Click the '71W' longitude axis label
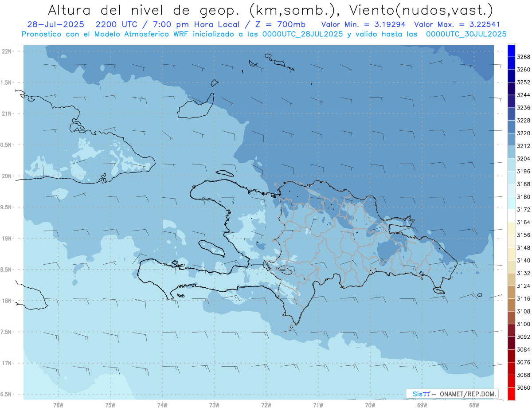This screenshot has width=532, height=411. click(x=318, y=405)
